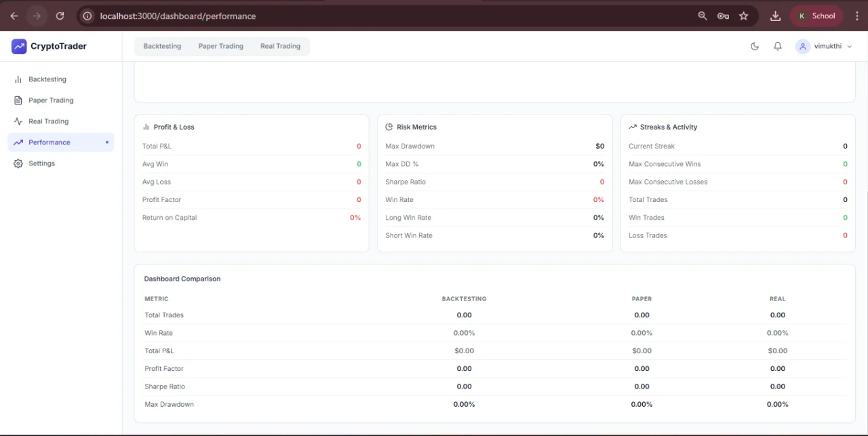The image size is (868, 436).
Task: Click the Avg Win row label
Action: click(x=155, y=164)
